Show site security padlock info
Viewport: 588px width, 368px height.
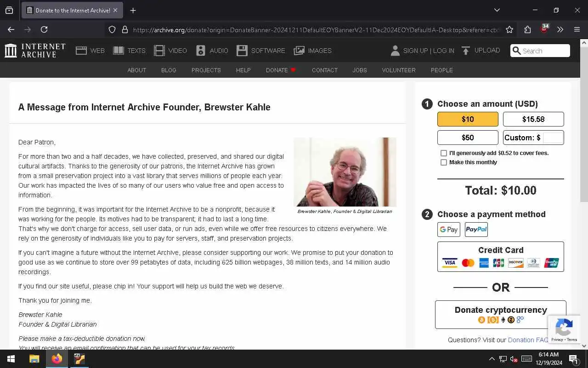(125, 30)
